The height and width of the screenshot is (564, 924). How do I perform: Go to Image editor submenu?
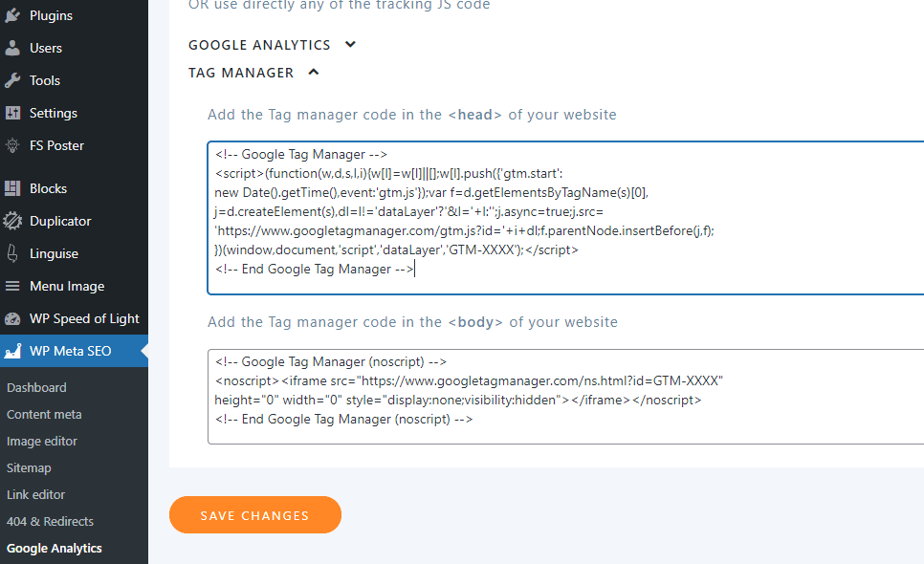pyautogui.click(x=42, y=441)
